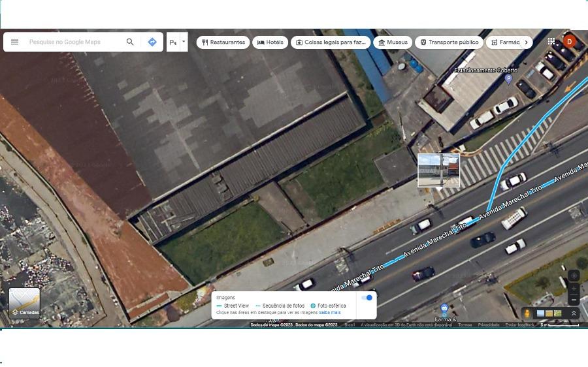Click the 'Enviar feedback' footer link
This screenshot has width=588, height=367.
pyautogui.click(x=519, y=325)
